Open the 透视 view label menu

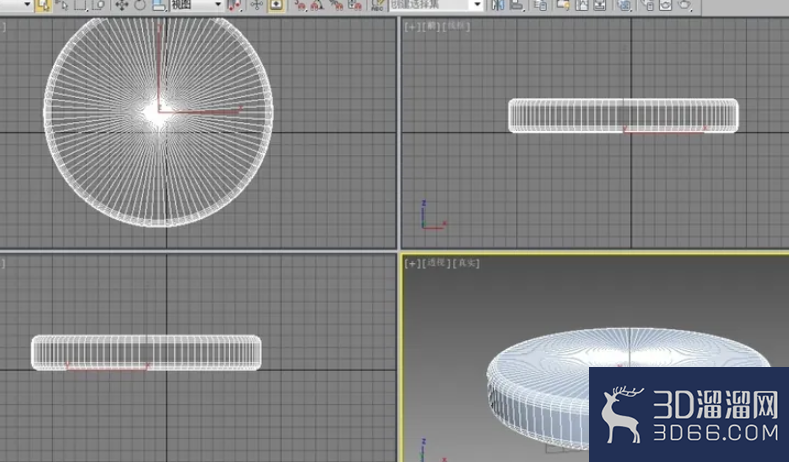[x=436, y=263]
